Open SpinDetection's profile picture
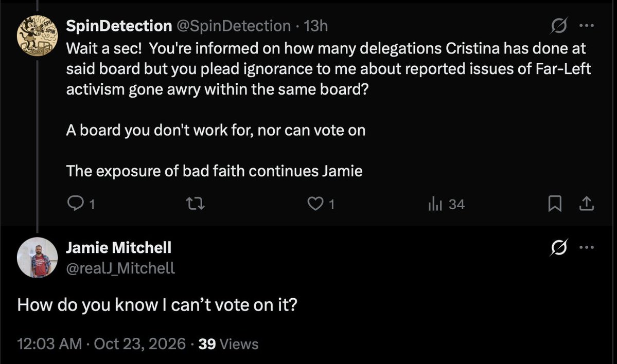Screen dimensions: 617x364 tap(38, 36)
